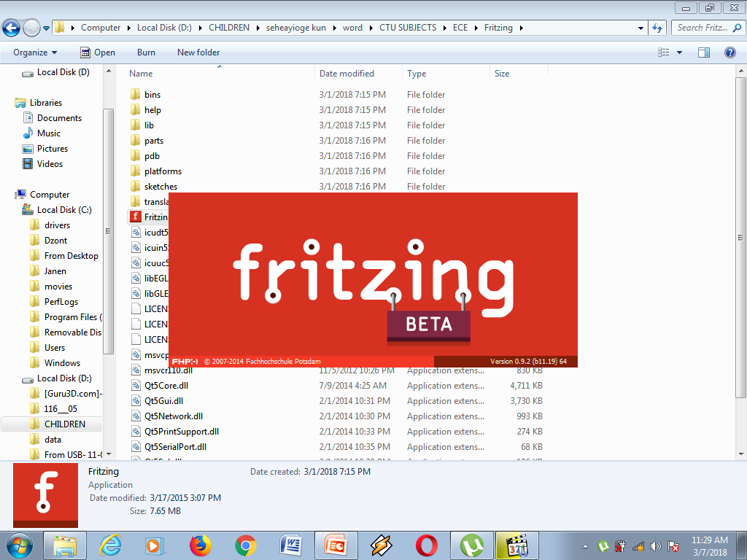Click the New folder button

click(198, 52)
